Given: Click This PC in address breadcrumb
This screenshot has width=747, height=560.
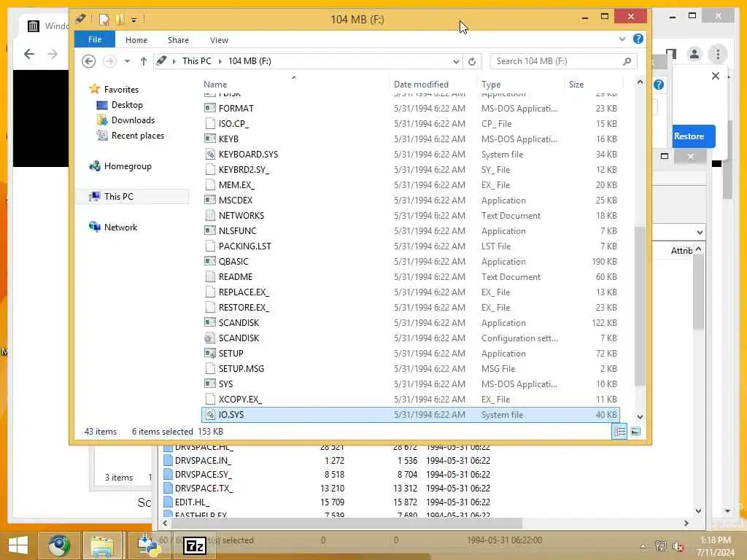Looking at the screenshot, I should [x=197, y=61].
